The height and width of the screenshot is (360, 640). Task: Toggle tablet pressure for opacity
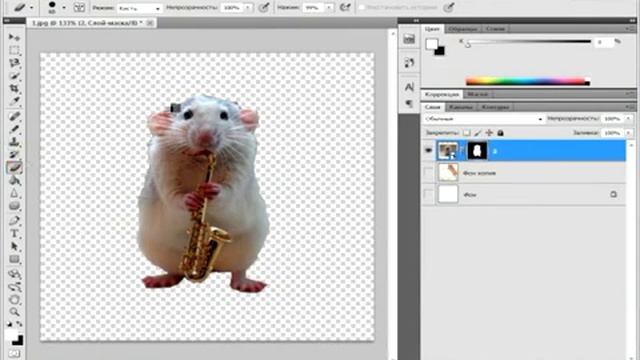(264, 7)
